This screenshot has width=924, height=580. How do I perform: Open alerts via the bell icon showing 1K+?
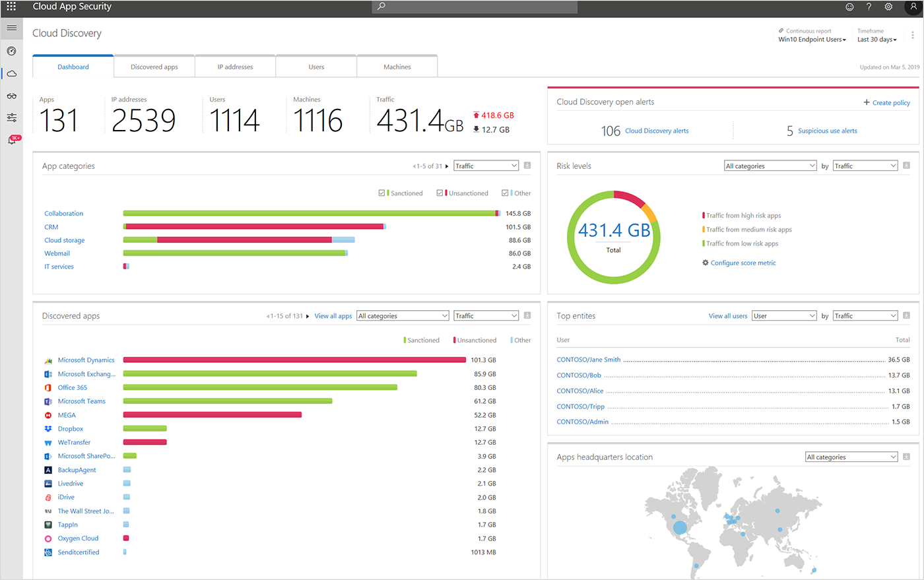point(11,139)
